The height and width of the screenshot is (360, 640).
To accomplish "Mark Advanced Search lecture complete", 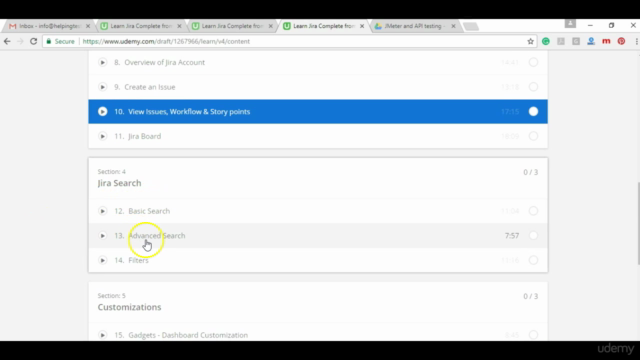I will [533, 236].
